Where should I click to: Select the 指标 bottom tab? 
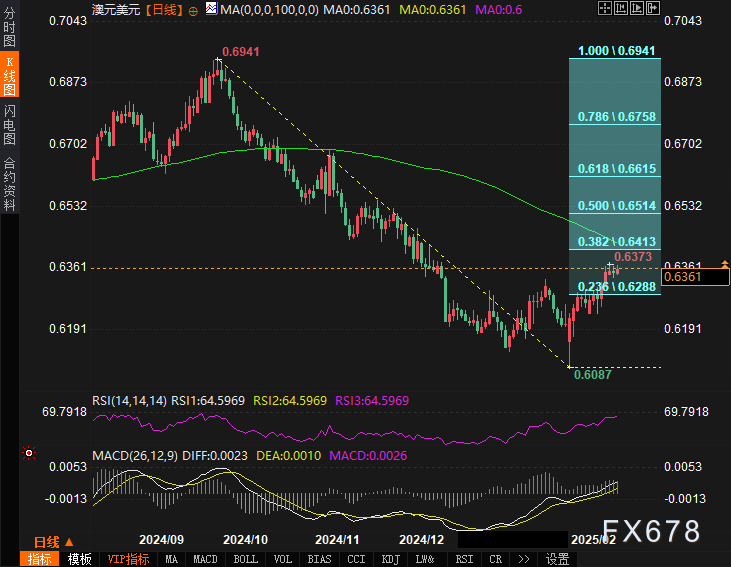(x=41, y=559)
